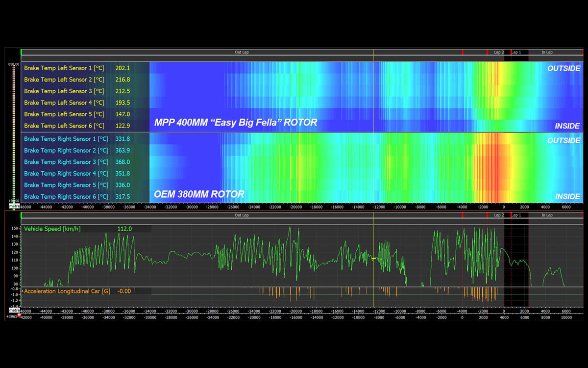Select Brake Temp Left Sensor 3 channel label

[x=64, y=91]
